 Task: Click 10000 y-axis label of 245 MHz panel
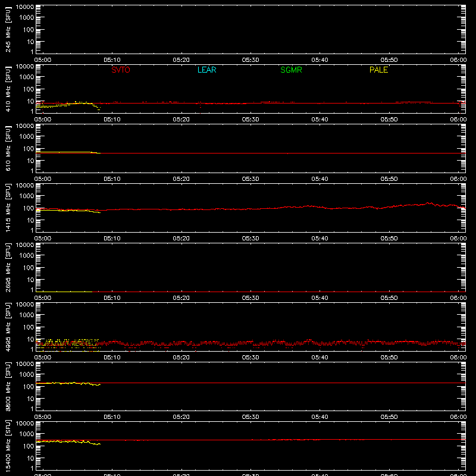(x=25, y=7)
